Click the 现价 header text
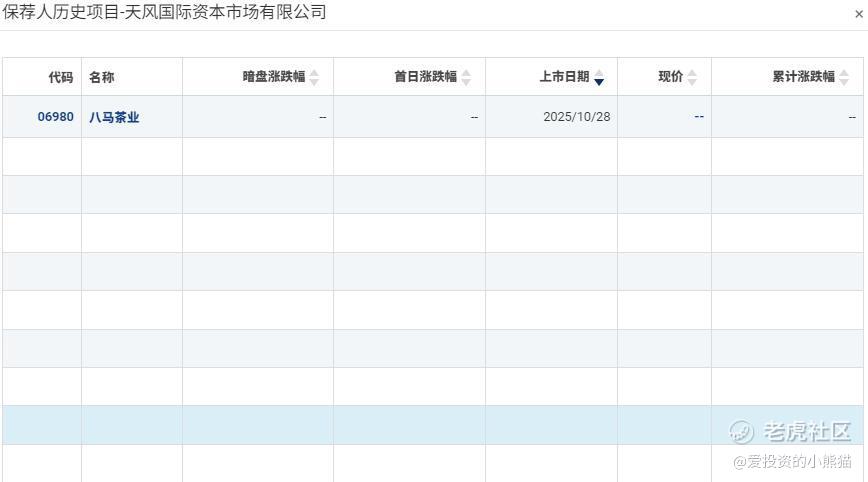 [670, 77]
